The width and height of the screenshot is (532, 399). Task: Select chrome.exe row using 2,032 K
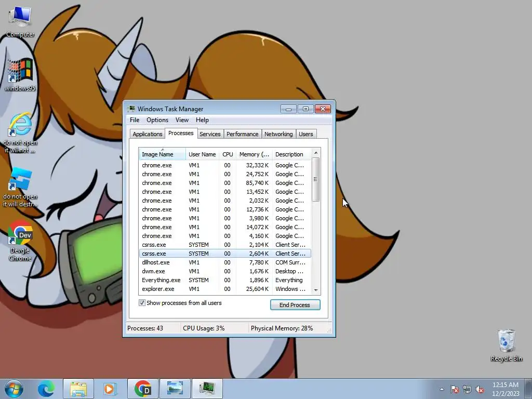click(225, 201)
